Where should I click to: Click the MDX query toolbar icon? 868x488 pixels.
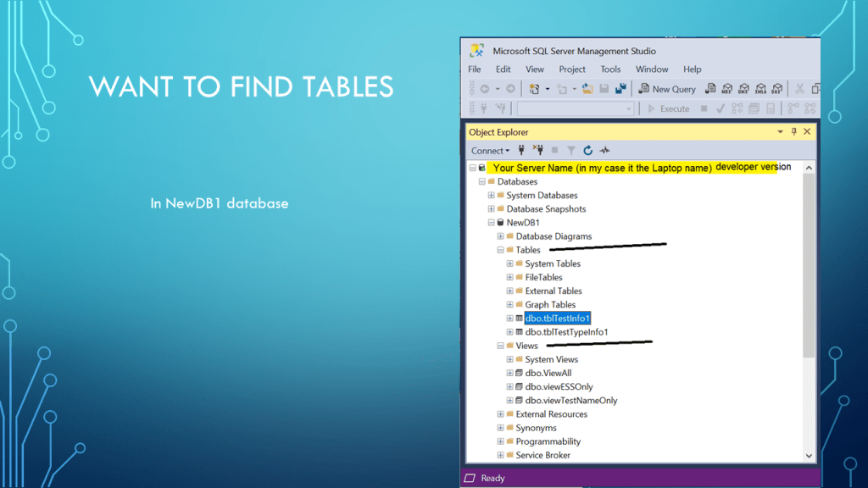coord(727,89)
